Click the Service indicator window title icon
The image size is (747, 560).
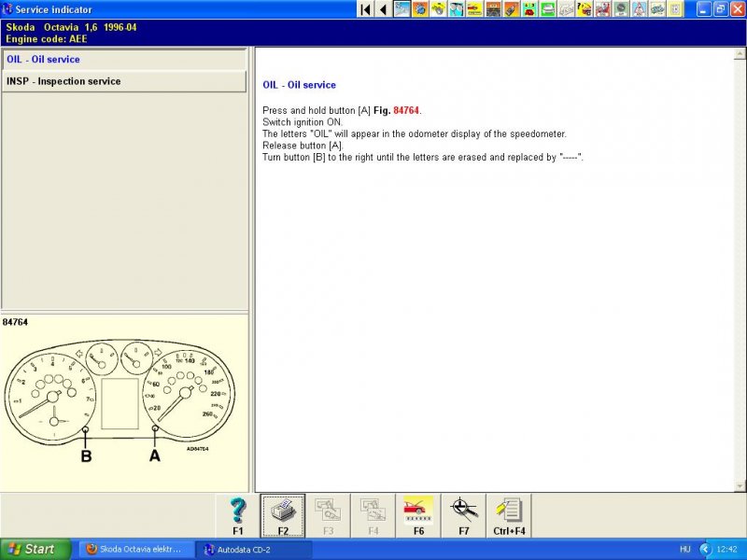pyautogui.click(x=7, y=9)
